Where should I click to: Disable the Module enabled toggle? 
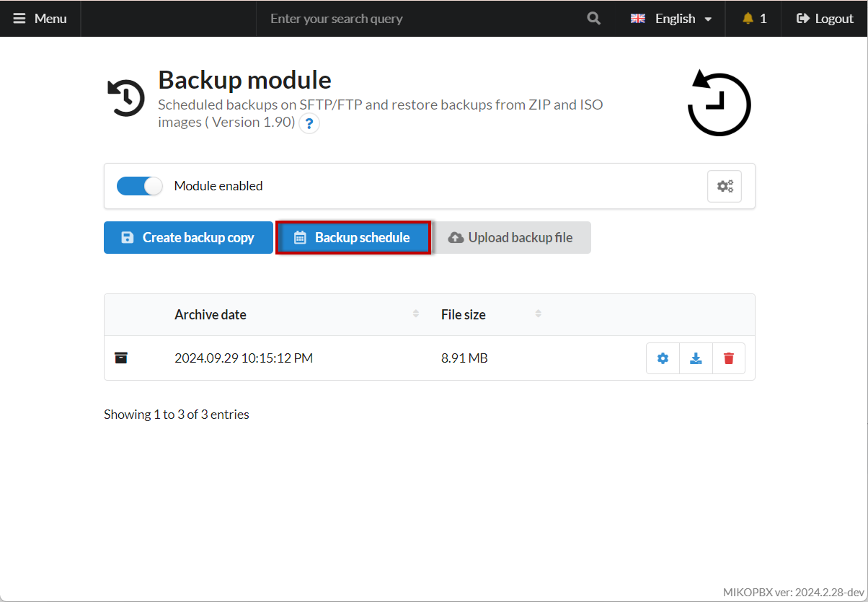pyautogui.click(x=140, y=186)
